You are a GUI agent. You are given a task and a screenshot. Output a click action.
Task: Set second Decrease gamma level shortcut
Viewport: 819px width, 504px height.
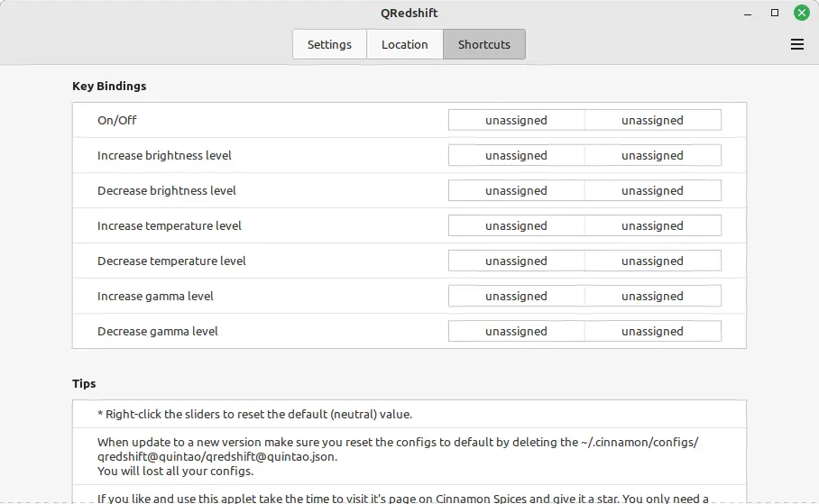pyautogui.click(x=652, y=331)
